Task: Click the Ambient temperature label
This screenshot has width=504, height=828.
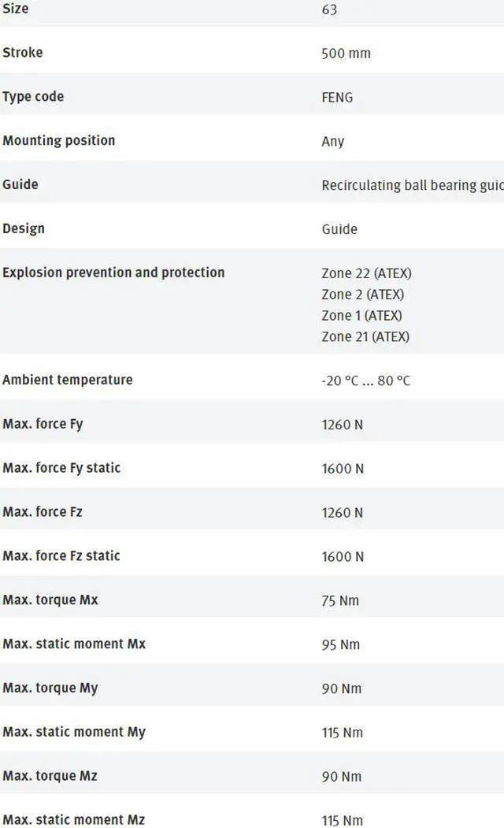Action: click(x=68, y=380)
